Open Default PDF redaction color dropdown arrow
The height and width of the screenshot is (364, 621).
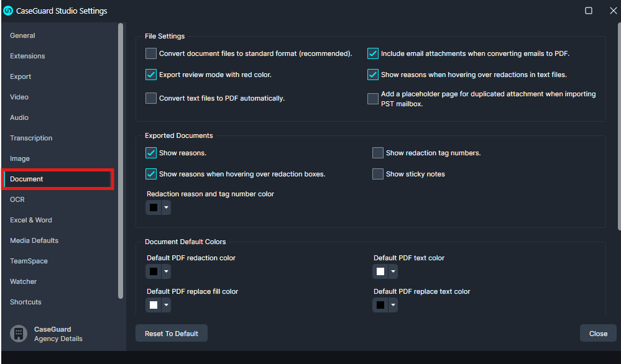[x=166, y=271]
